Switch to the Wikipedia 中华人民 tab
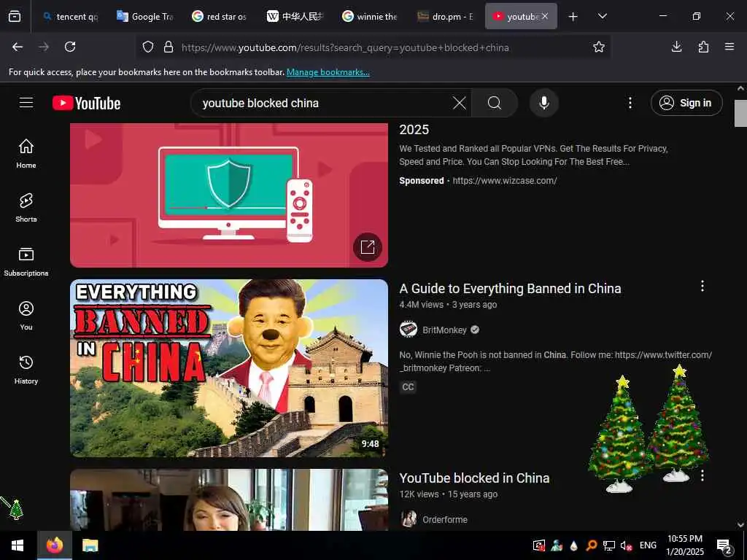Viewport: 747px width, 560px height. coord(295,17)
